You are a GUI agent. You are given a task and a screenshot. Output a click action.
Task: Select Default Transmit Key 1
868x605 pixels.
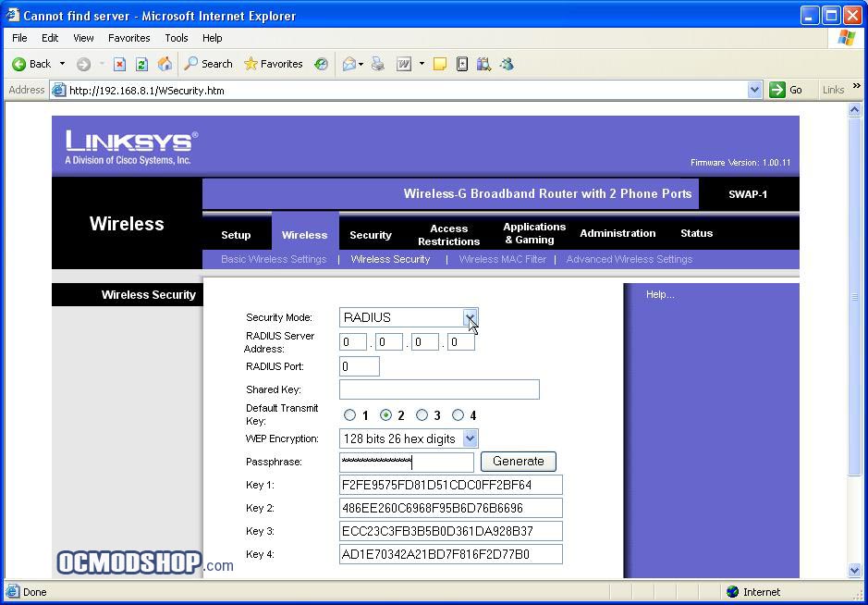[x=349, y=415]
